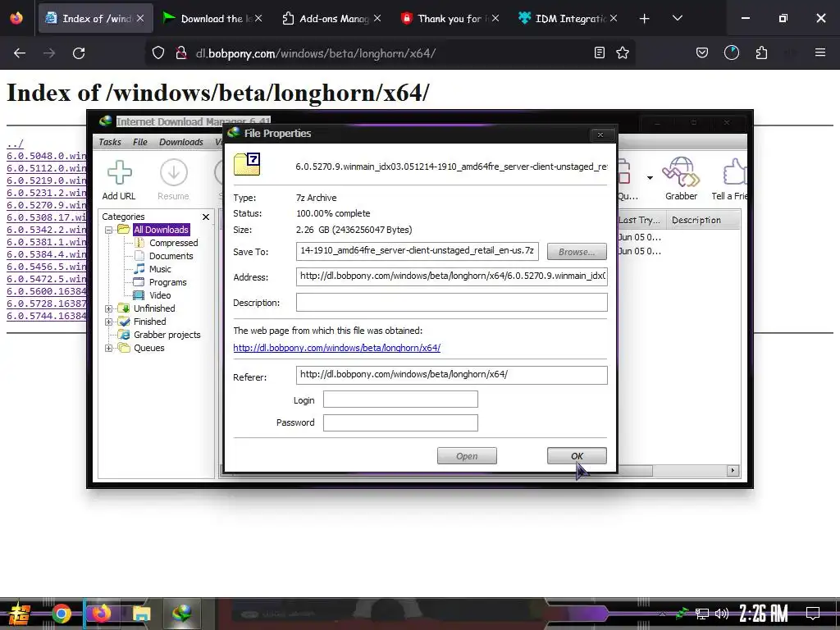Open the Grabber tool icon
The width and height of the screenshot is (840, 630).
681,171
